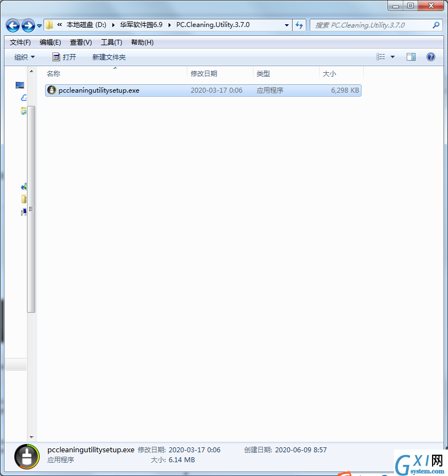The height and width of the screenshot is (476, 448).
Task: Select 本地磁盘 (D:) in the address path
Action: click(86, 25)
